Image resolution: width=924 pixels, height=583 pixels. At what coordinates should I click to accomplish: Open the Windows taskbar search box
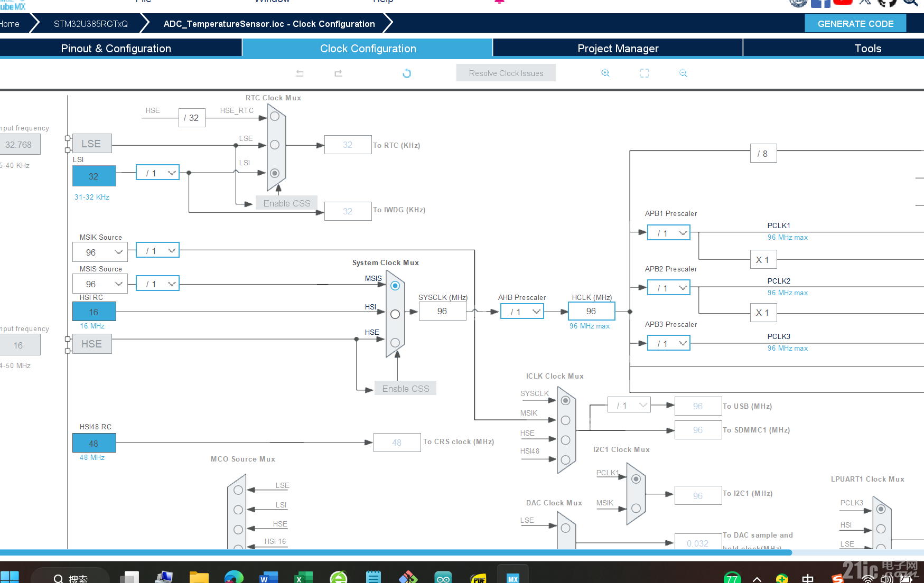pyautogui.click(x=70, y=577)
